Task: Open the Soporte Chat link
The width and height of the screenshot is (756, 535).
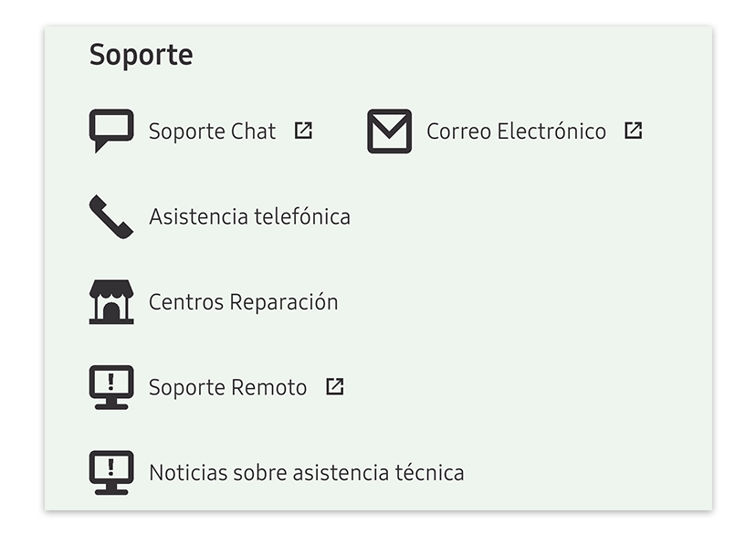Action: point(212,131)
